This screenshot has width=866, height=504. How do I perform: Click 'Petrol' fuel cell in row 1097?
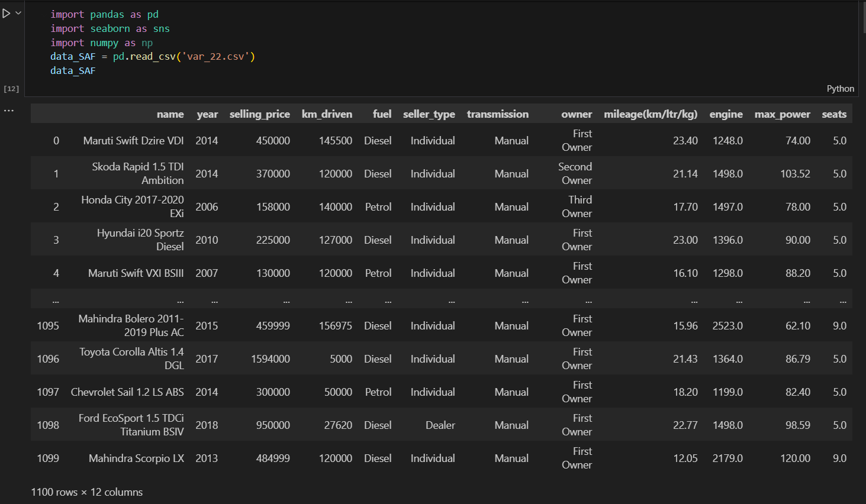point(378,392)
